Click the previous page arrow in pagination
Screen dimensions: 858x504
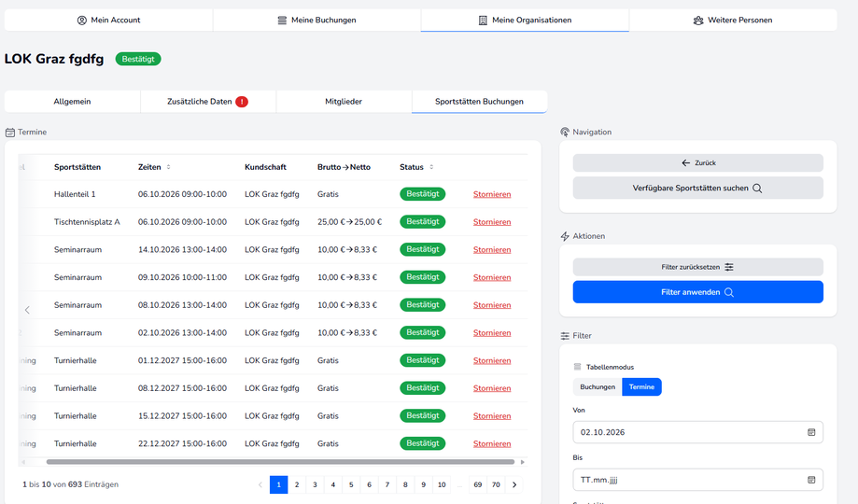pyautogui.click(x=260, y=484)
